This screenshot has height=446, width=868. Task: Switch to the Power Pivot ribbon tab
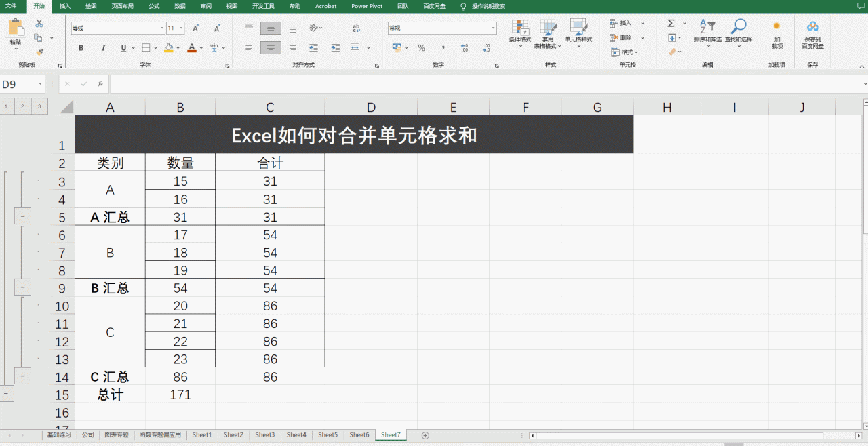tap(367, 6)
